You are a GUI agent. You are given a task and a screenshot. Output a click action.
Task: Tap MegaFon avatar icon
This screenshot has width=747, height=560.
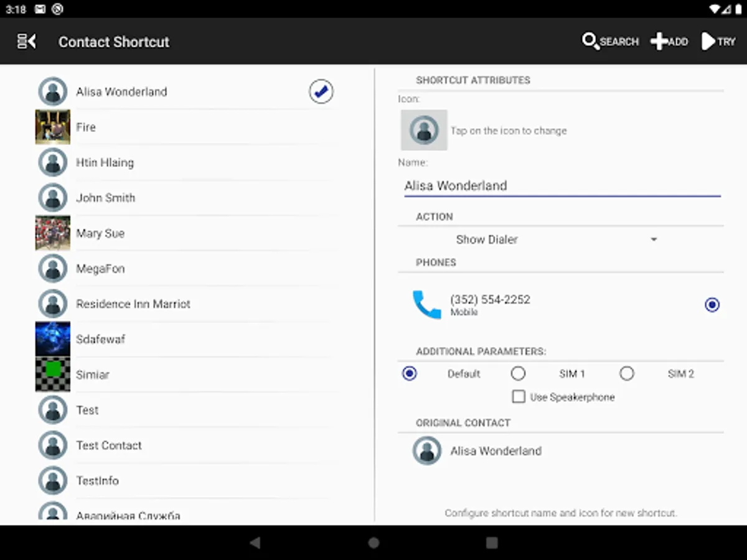pos(53,269)
